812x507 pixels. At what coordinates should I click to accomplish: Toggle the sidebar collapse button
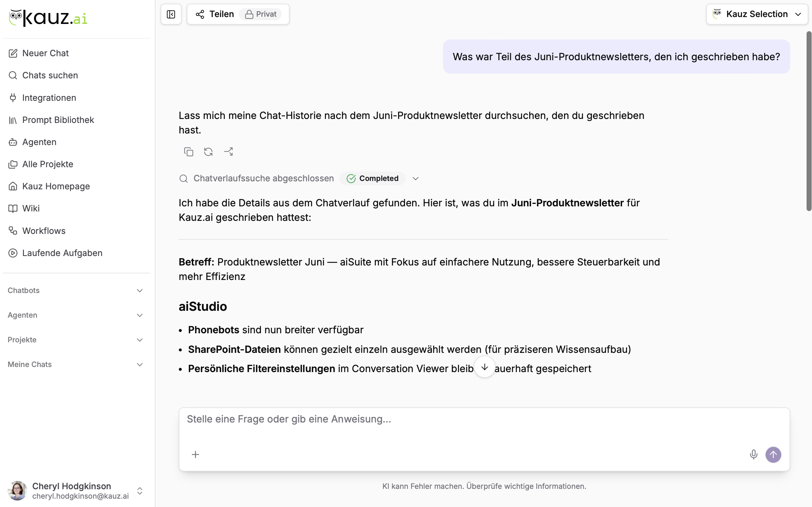pos(171,14)
